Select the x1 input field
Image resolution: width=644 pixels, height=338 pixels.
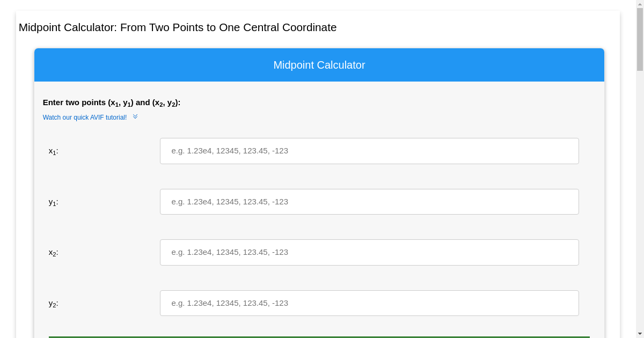(369, 151)
